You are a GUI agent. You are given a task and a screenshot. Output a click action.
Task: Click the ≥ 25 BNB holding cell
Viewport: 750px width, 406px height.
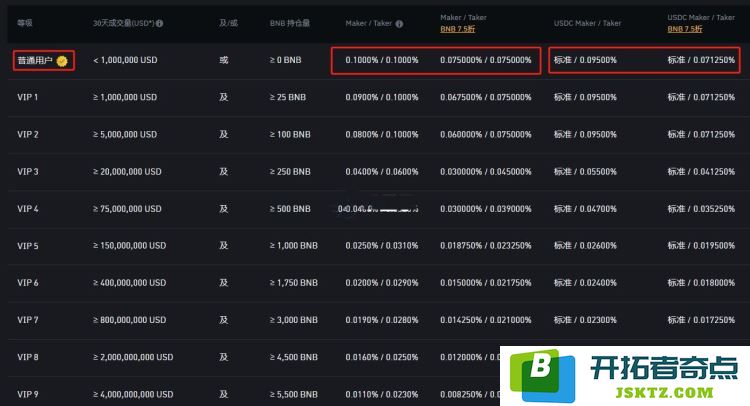pos(287,97)
